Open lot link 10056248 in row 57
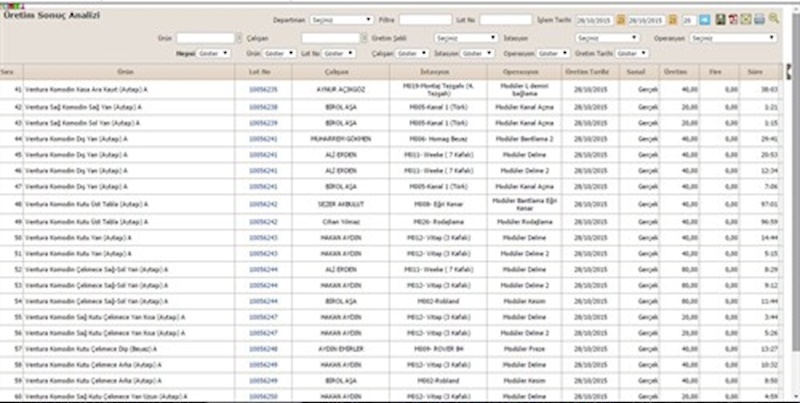This screenshot has width=800, height=403. click(263, 349)
